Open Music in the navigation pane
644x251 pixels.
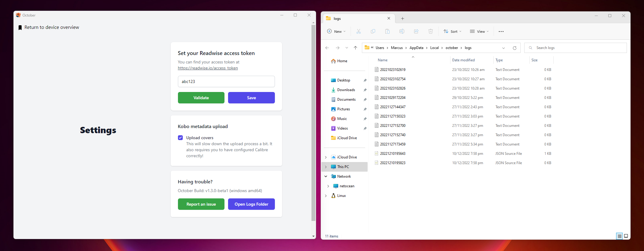click(x=342, y=119)
